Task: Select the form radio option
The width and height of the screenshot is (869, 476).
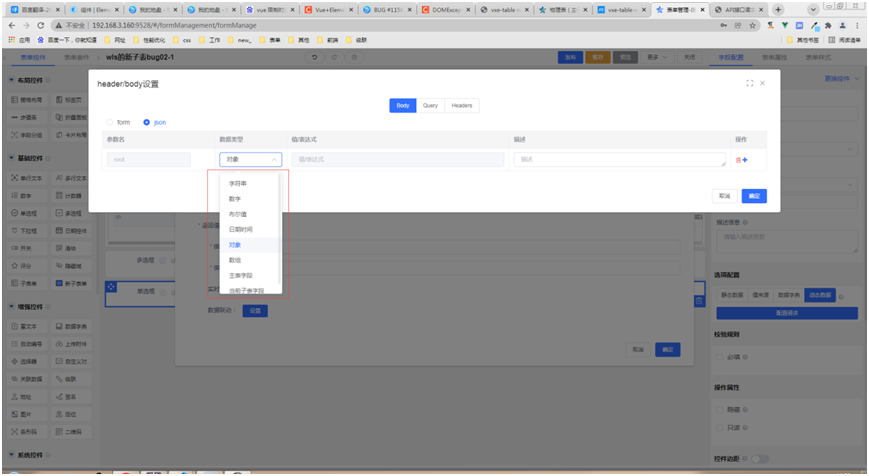Action: click(x=111, y=122)
